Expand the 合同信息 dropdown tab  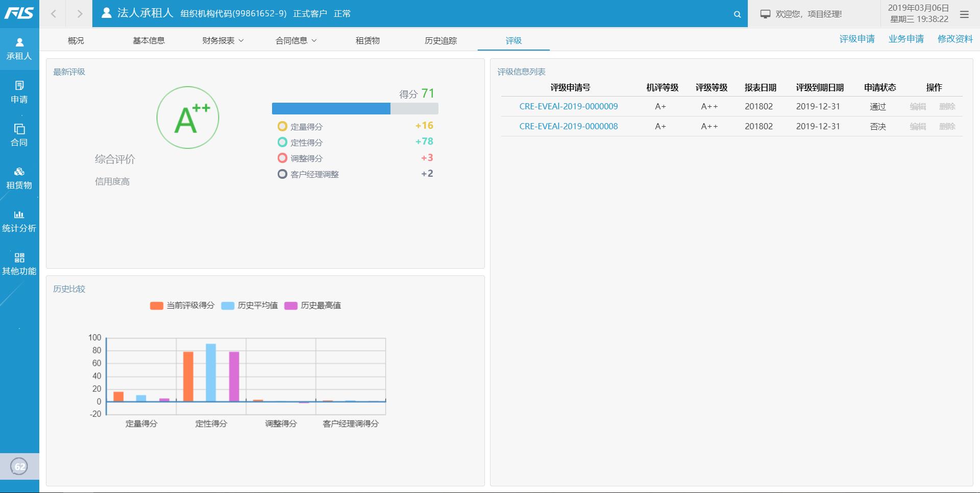[x=296, y=41]
